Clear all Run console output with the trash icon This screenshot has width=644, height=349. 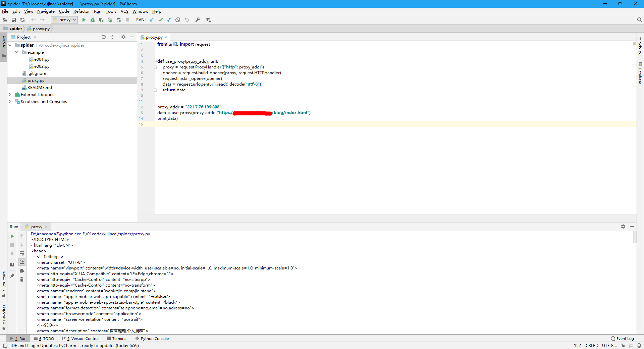[22, 280]
